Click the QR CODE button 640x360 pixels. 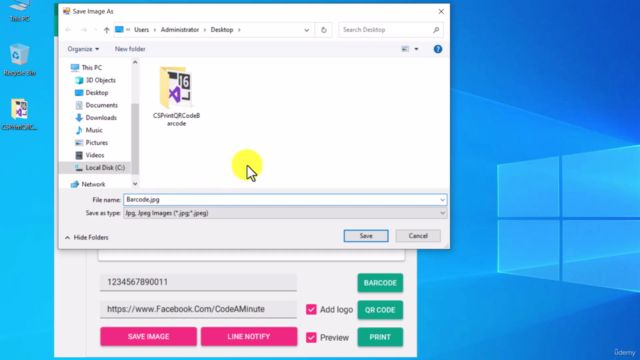(380, 310)
